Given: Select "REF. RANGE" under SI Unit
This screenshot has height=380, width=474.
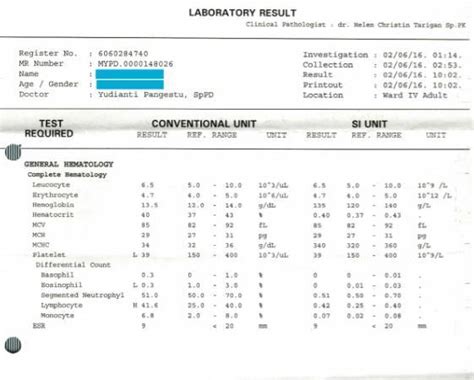Looking at the screenshot, I should (377, 135).
